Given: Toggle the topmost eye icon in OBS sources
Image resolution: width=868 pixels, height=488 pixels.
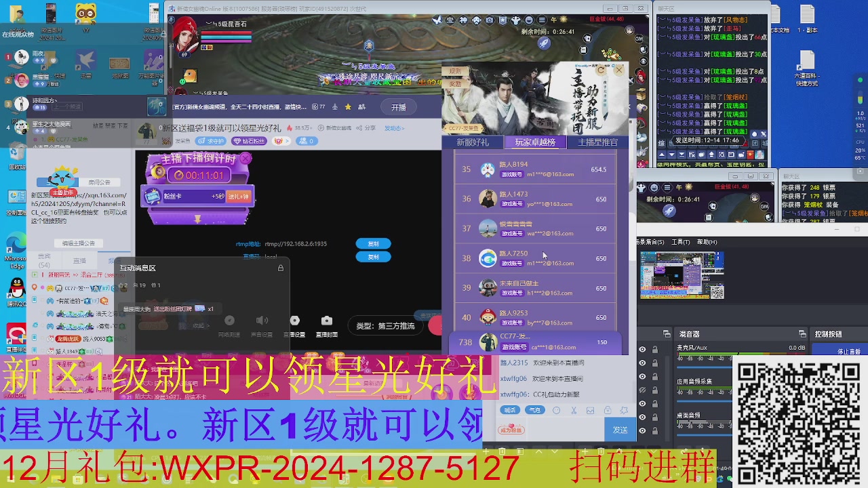Looking at the screenshot, I should pyautogui.click(x=642, y=349).
